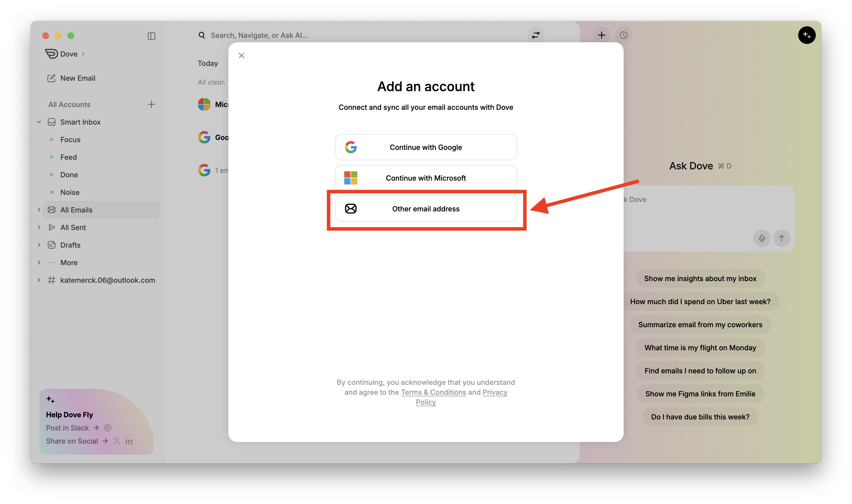Open the Dove workspace dropdown
The image size is (852, 504).
(69, 54)
